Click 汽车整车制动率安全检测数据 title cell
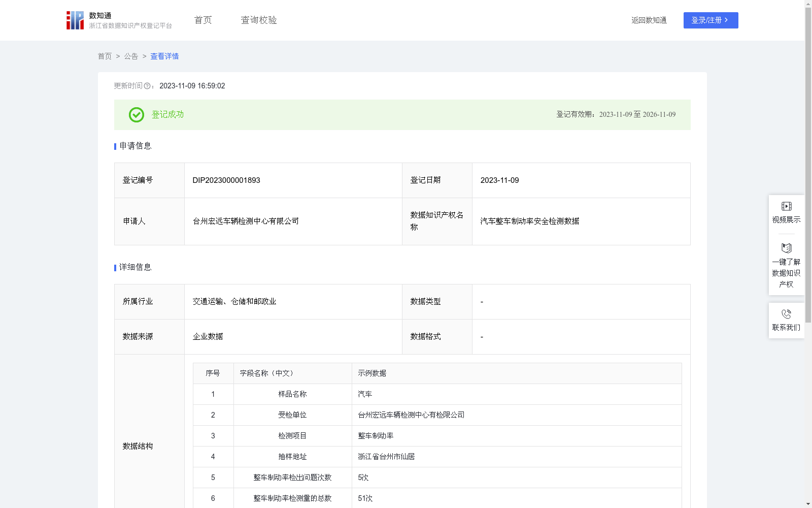Image resolution: width=812 pixels, height=508 pixels. tap(581, 221)
